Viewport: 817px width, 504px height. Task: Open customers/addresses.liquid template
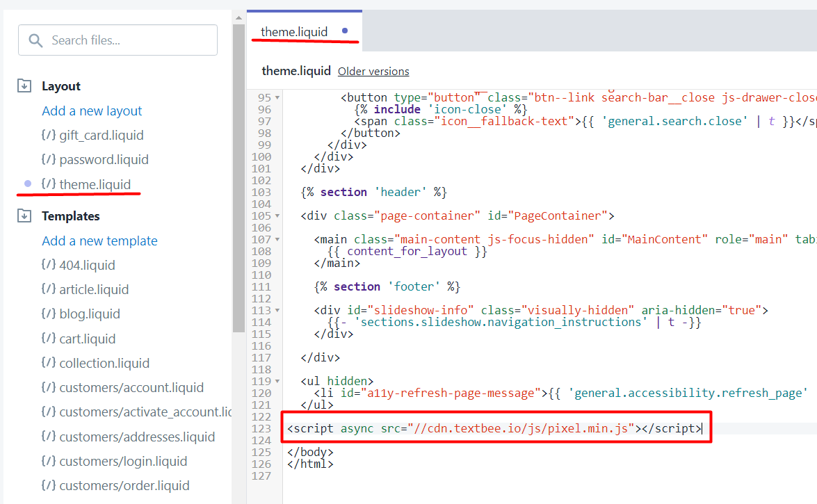137,437
